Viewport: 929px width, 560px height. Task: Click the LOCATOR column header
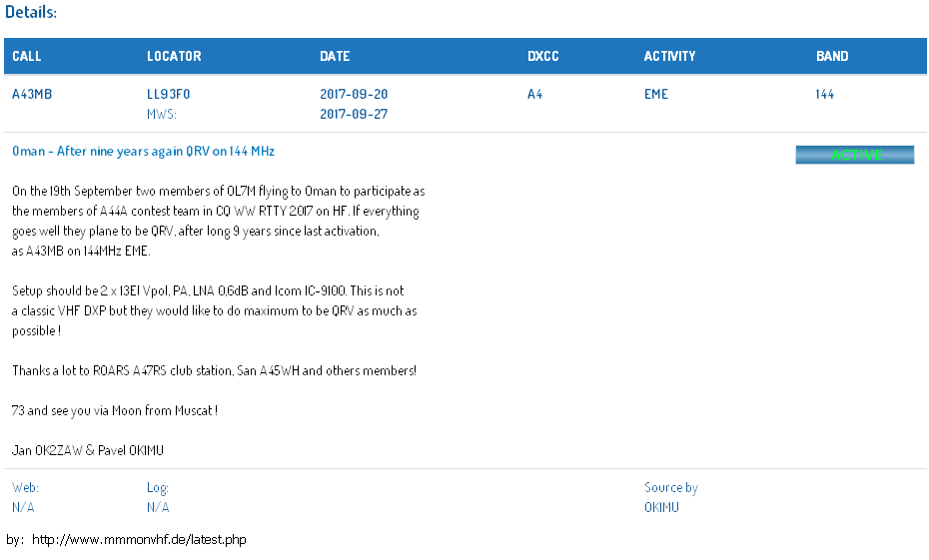point(174,56)
